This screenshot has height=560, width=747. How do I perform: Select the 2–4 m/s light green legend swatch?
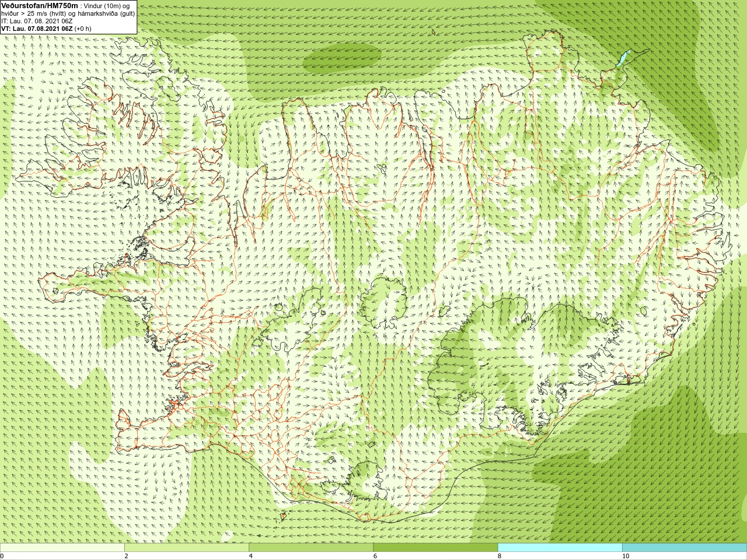187,548
